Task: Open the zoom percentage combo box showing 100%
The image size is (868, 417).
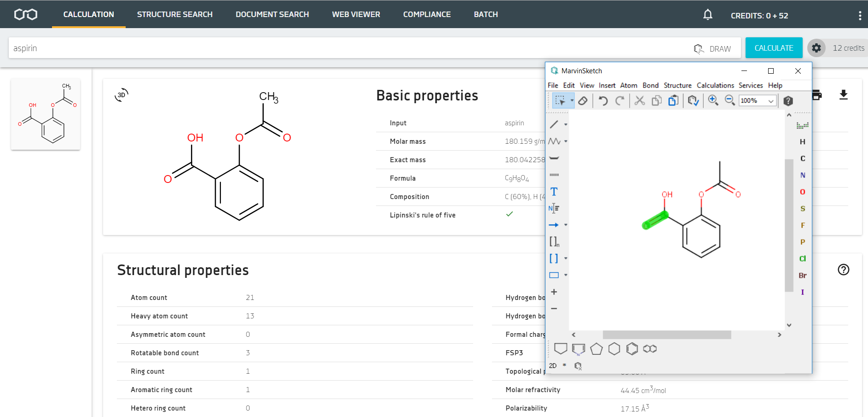Action: [757, 100]
